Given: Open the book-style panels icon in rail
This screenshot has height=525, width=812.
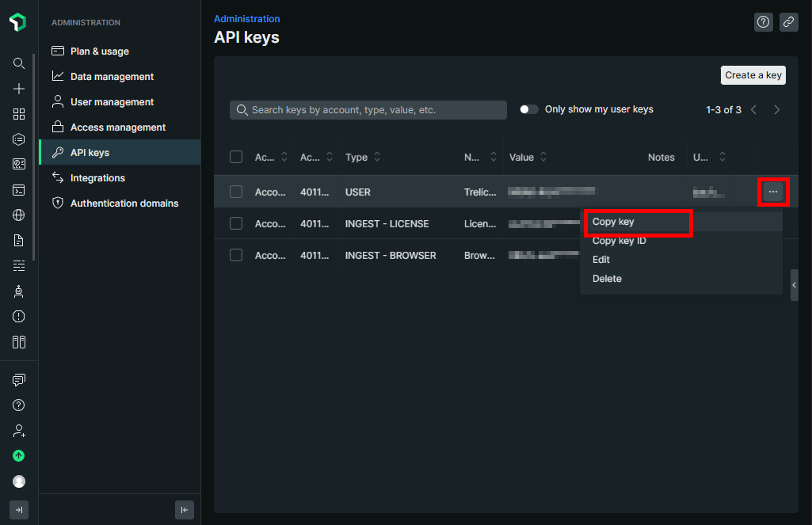Looking at the screenshot, I should [x=19, y=342].
